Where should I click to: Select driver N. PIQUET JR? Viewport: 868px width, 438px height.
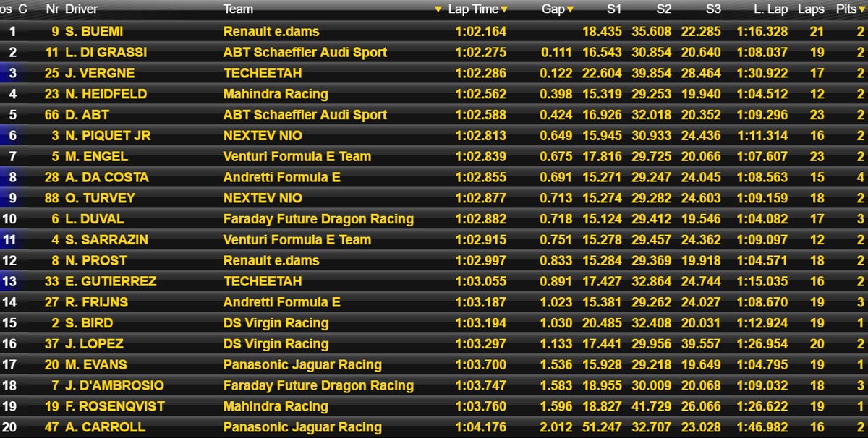coord(108,135)
